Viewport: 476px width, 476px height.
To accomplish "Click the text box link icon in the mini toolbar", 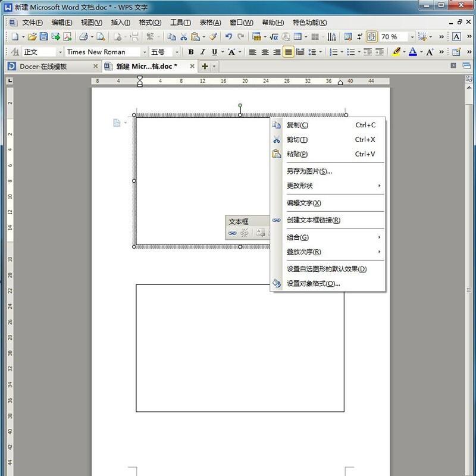I will click(x=232, y=232).
